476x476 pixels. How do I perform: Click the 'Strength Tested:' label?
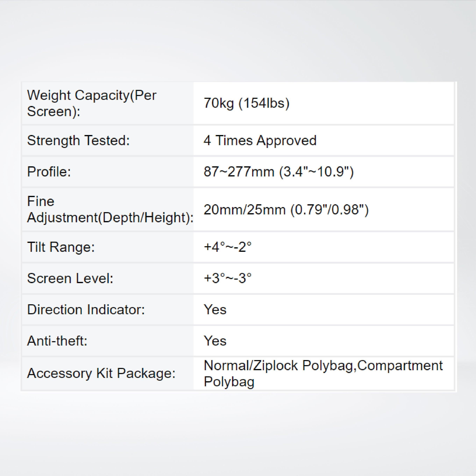[78, 140]
